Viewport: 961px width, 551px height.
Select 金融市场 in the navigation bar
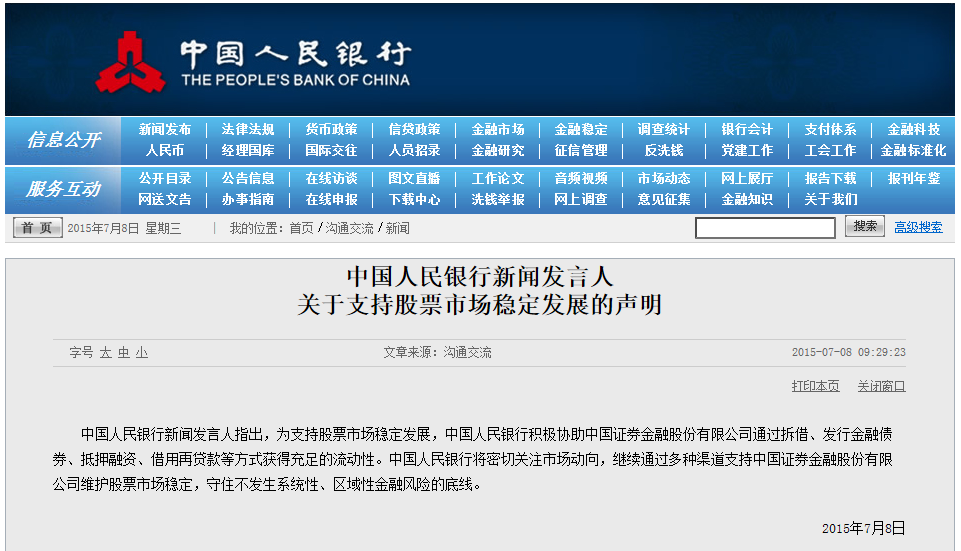point(498,130)
